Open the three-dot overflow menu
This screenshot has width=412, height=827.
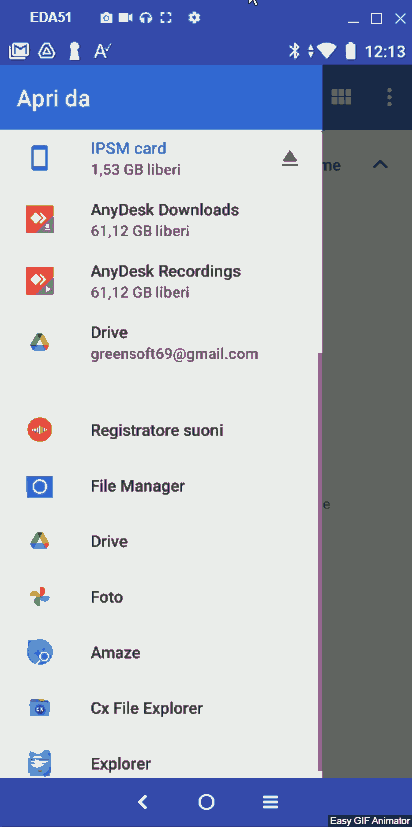click(389, 98)
